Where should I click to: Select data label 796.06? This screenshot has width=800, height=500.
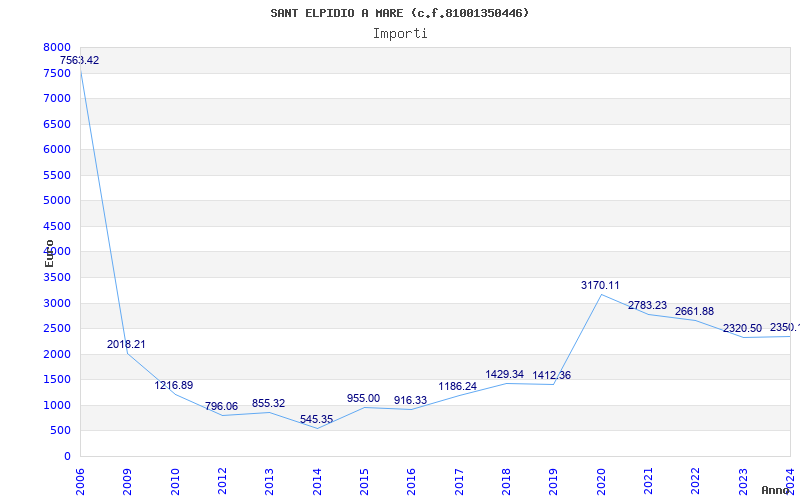point(221,407)
